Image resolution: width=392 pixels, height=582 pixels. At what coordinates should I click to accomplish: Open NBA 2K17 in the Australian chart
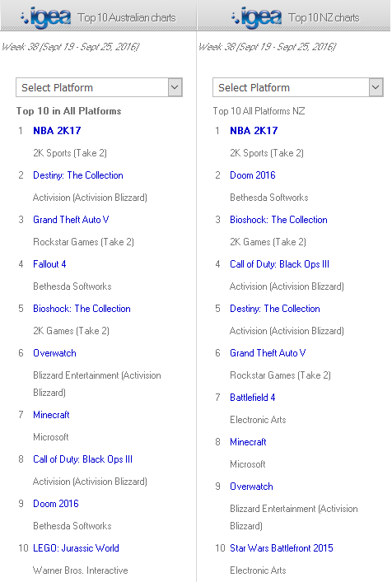[57, 131]
